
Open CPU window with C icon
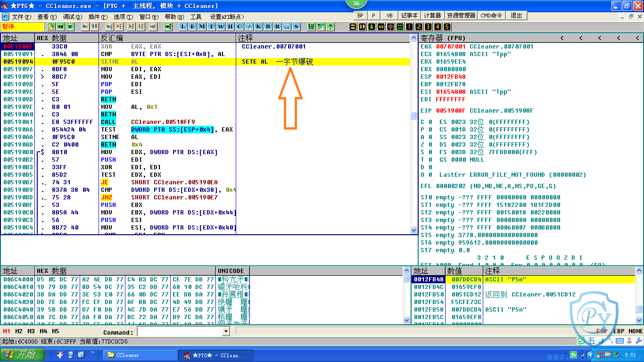point(239,27)
